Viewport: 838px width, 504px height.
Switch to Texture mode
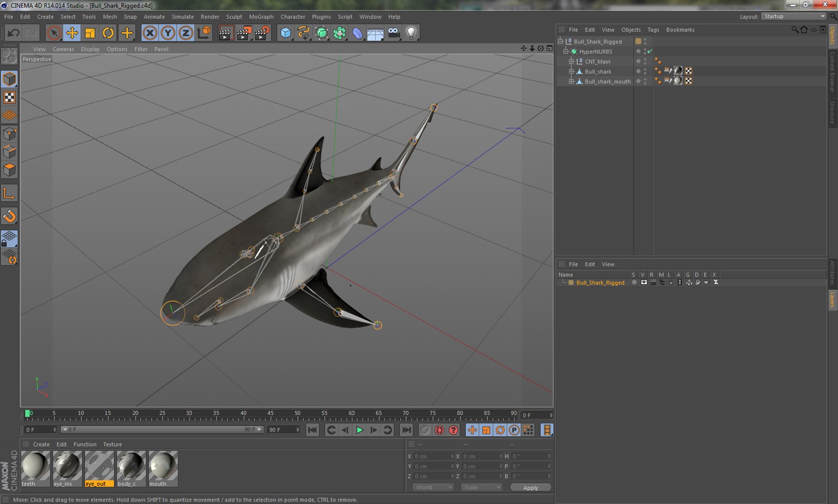tap(9, 97)
